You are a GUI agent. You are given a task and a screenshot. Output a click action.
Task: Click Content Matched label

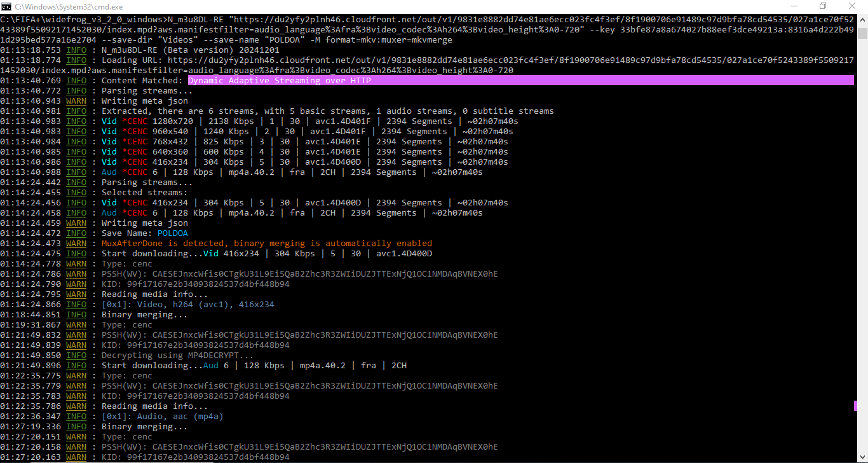click(x=142, y=80)
